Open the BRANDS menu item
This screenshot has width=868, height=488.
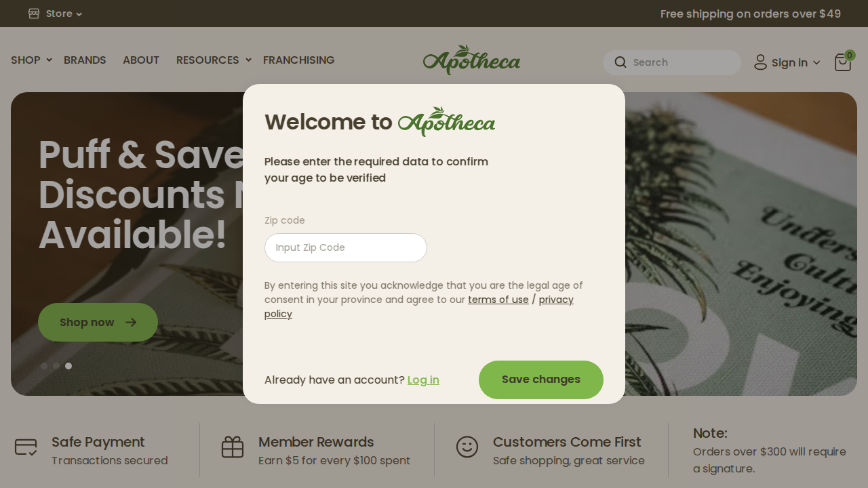pyautogui.click(x=85, y=60)
